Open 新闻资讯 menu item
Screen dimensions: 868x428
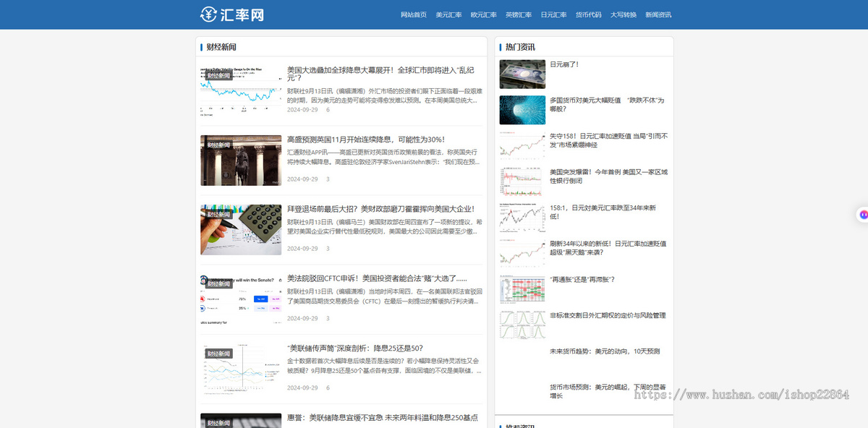point(658,14)
